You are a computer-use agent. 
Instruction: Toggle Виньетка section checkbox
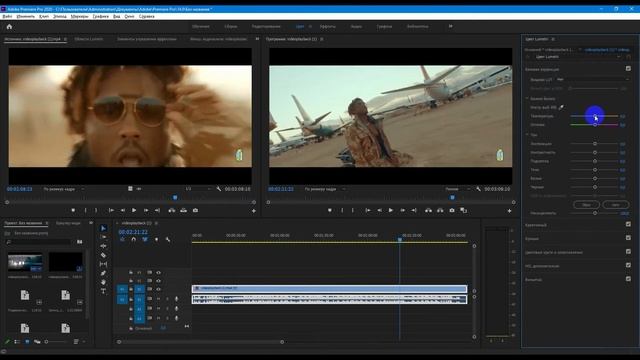click(x=628, y=279)
